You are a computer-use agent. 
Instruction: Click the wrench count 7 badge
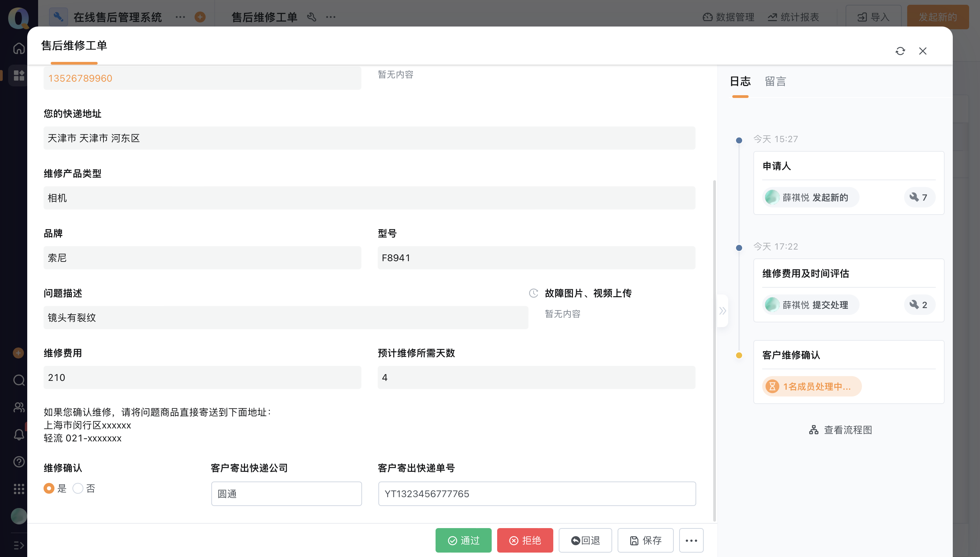click(x=919, y=197)
